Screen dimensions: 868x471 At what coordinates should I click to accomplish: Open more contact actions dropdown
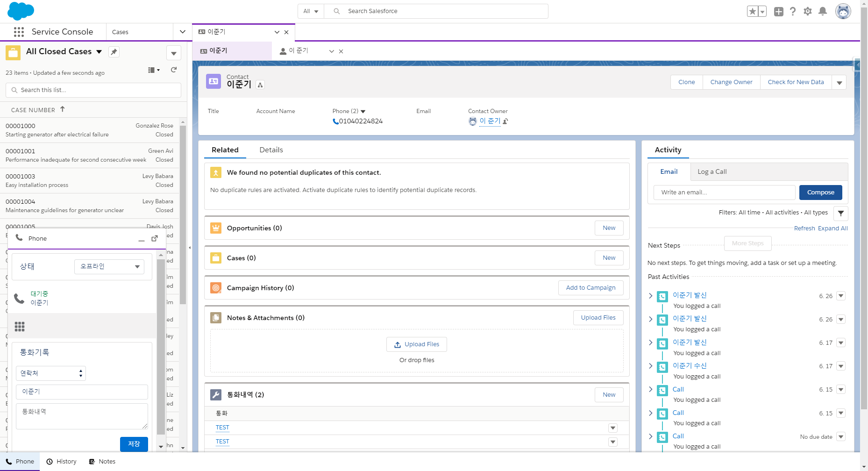coord(840,83)
